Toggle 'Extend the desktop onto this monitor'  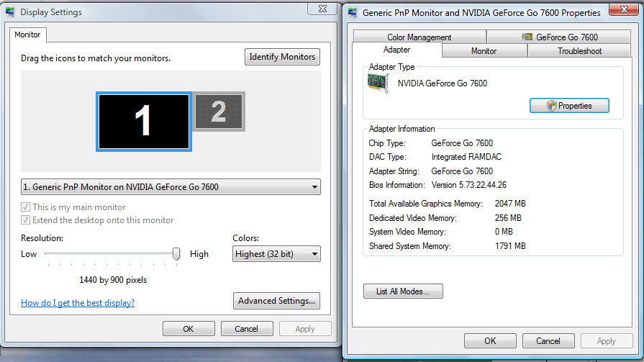click(25, 220)
